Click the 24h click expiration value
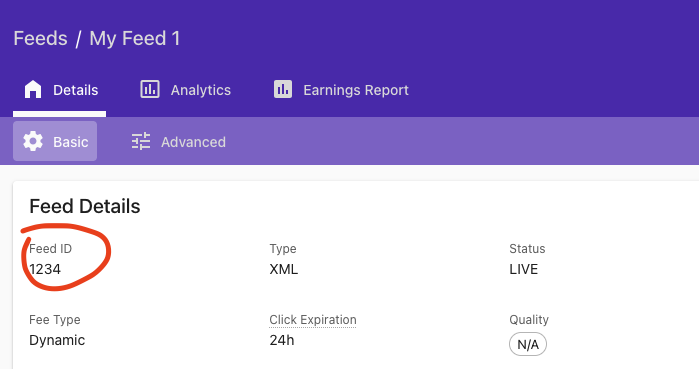 click(282, 340)
